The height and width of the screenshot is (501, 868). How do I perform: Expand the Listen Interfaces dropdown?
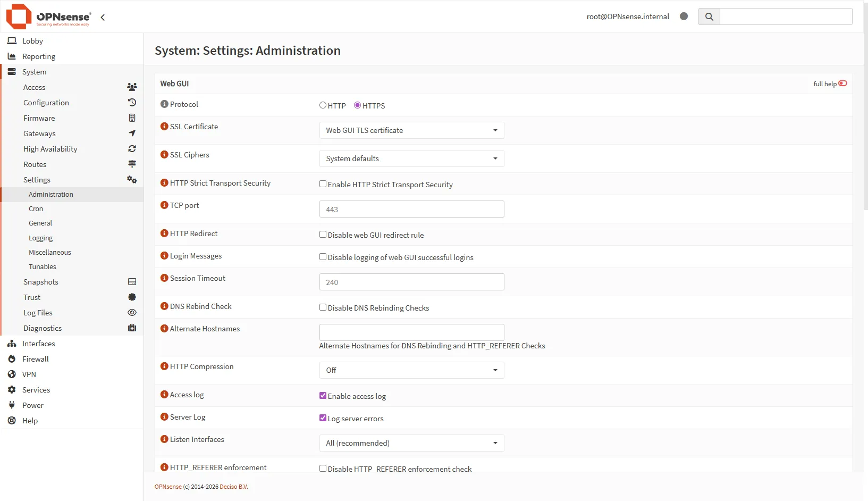pos(411,443)
